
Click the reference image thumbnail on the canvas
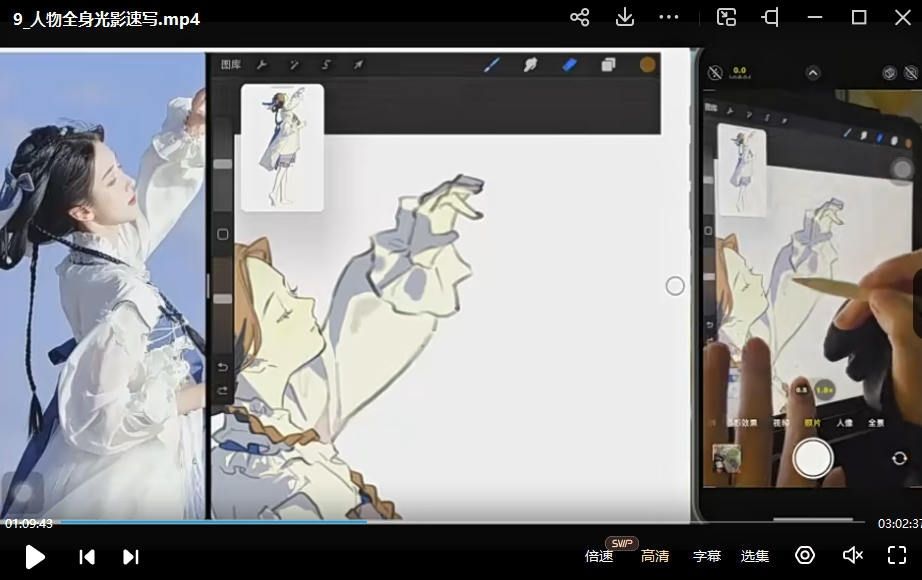coord(282,146)
